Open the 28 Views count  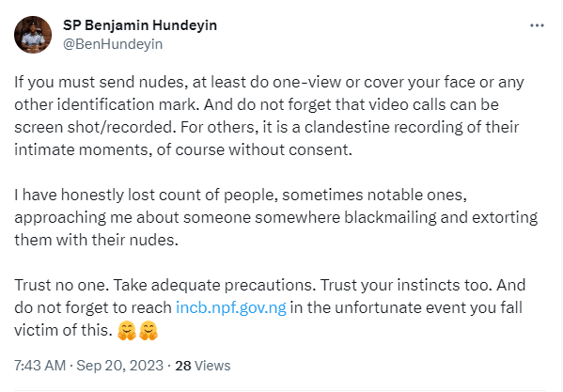pos(202,366)
